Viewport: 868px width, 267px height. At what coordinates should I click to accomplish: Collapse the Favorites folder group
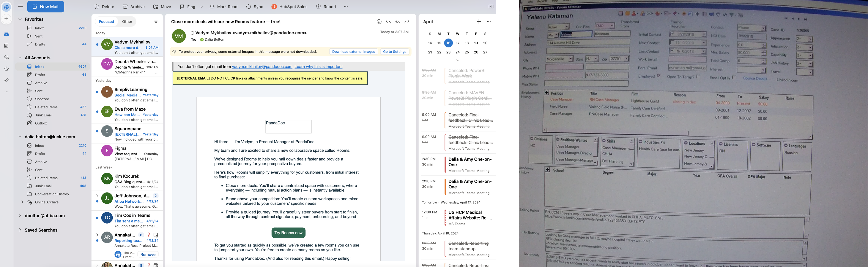coord(20,19)
